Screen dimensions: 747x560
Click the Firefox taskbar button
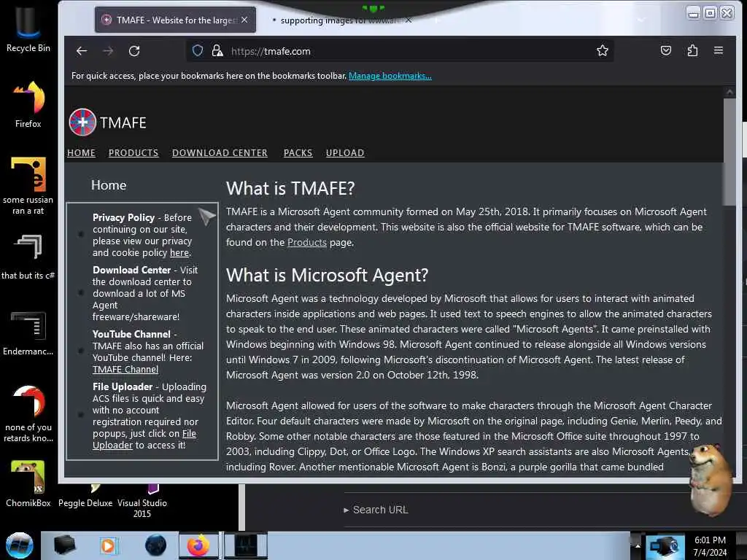[x=198, y=545]
